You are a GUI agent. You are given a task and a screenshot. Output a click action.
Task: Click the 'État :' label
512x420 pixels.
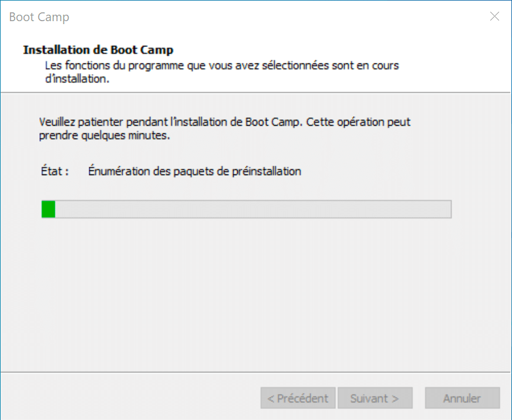pyautogui.click(x=55, y=171)
